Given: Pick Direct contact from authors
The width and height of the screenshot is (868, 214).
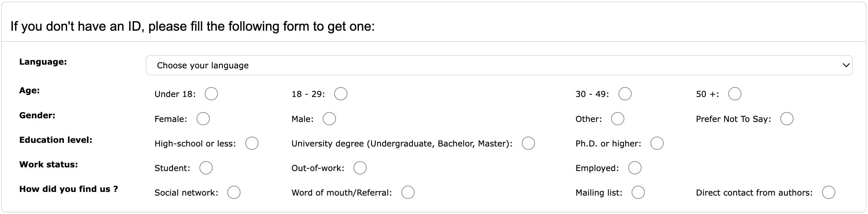Looking at the screenshot, I should pyautogui.click(x=829, y=192).
